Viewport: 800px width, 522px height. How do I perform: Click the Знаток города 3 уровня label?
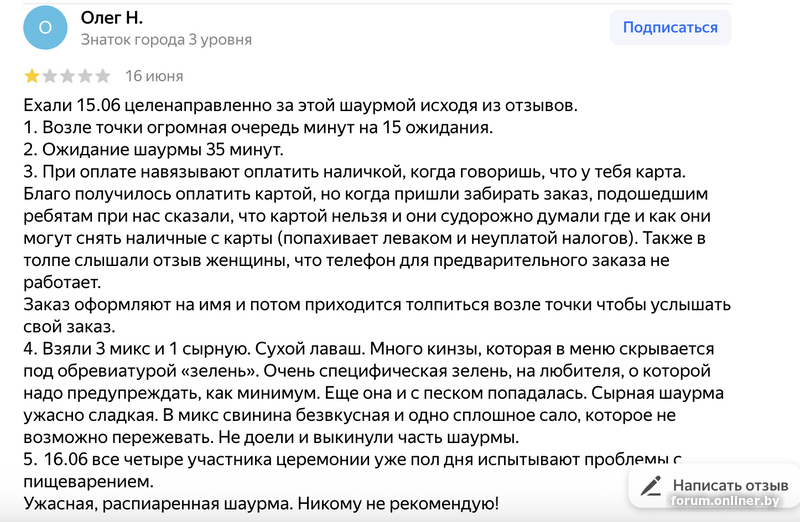click(x=166, y=40)
